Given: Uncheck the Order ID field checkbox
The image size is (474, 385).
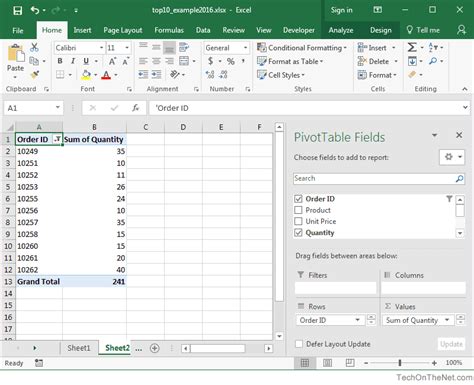Looking at the screenshot, I should [x=298, y=199].
